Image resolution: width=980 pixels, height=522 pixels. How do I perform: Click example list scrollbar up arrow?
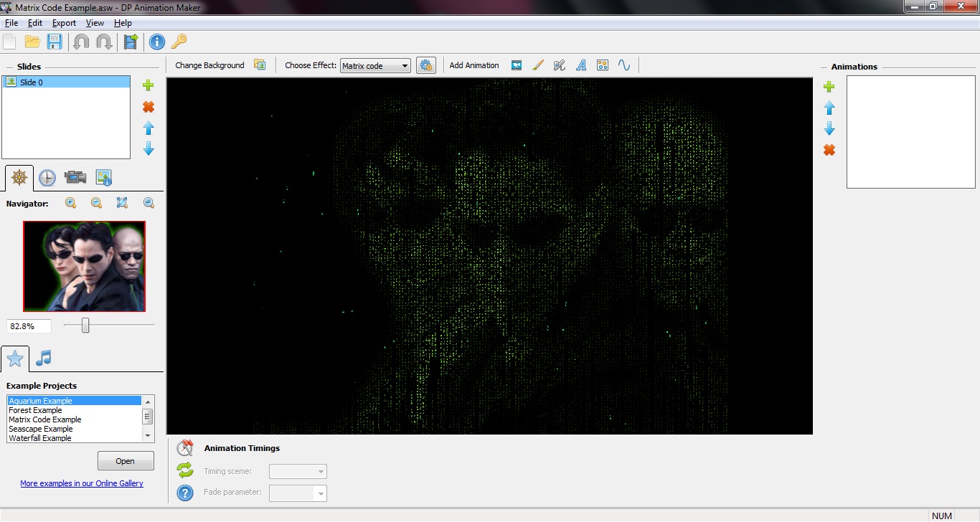pyautogui.click(x=148, y=401)
